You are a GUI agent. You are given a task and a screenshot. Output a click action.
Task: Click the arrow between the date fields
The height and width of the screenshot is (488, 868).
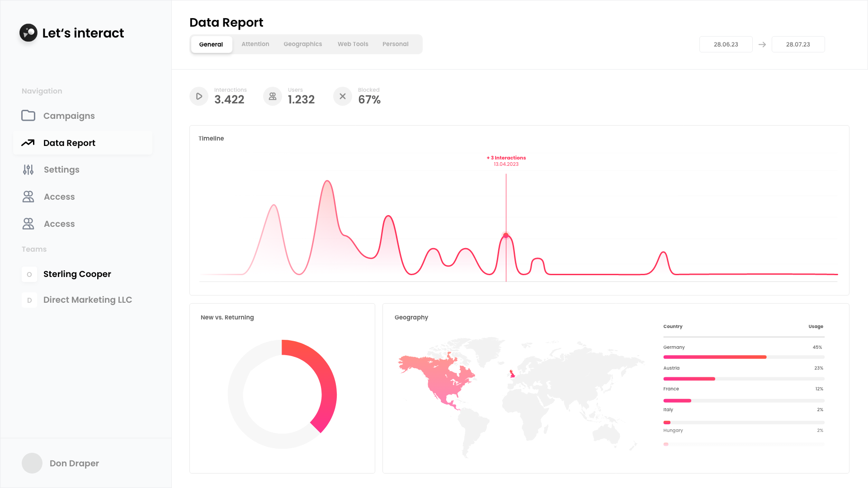(762, 44)
